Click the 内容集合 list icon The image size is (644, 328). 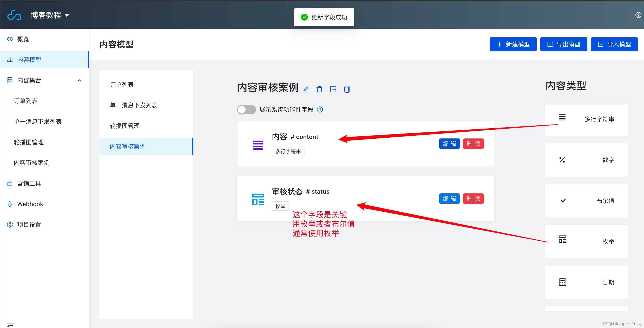(10, 80)
